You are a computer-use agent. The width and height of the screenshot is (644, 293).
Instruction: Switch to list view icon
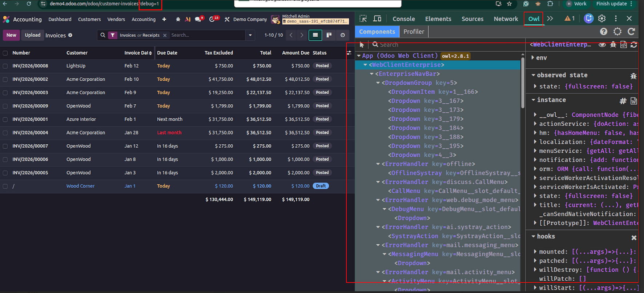point(315,35)
